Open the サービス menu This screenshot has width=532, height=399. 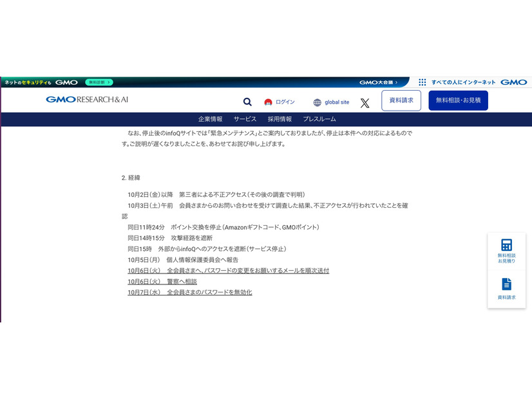tap(245, 119)
